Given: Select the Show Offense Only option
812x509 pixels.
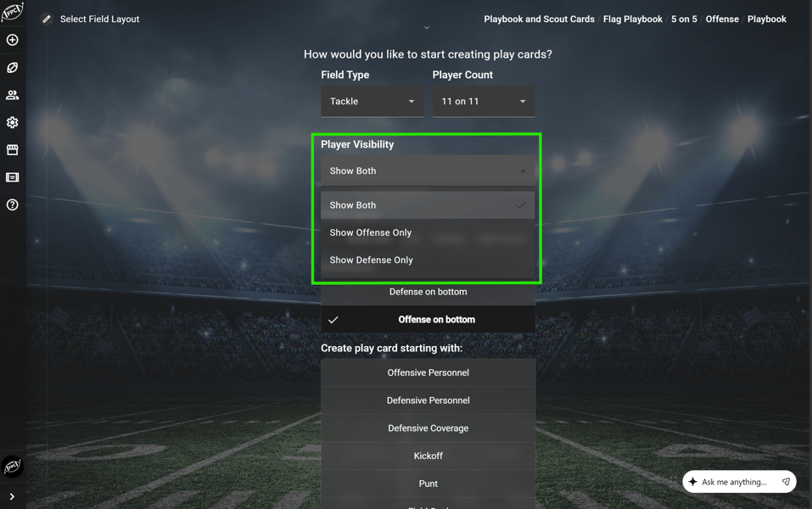Looking at the screenshot, I should click(x=371, y=232).
